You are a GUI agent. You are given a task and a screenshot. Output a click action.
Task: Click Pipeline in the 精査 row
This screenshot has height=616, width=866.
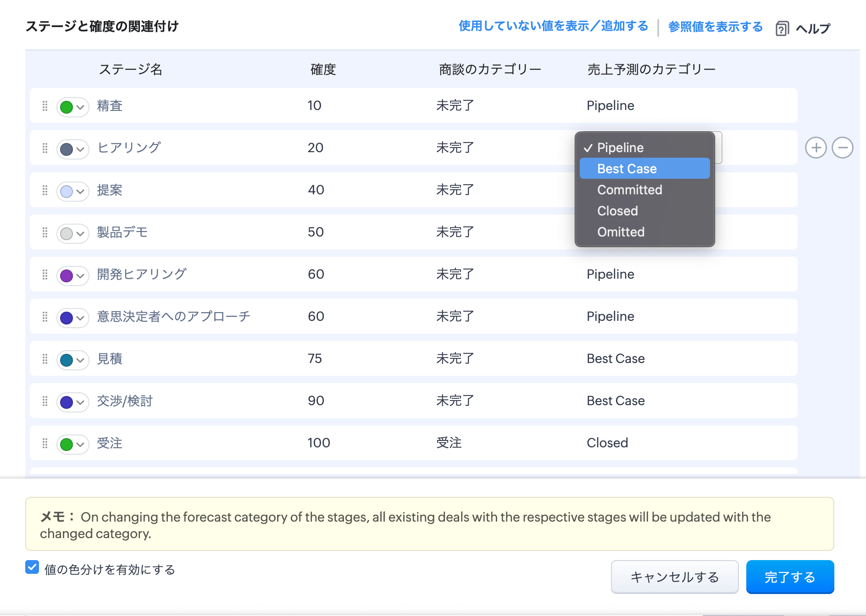tap(611, 105)
